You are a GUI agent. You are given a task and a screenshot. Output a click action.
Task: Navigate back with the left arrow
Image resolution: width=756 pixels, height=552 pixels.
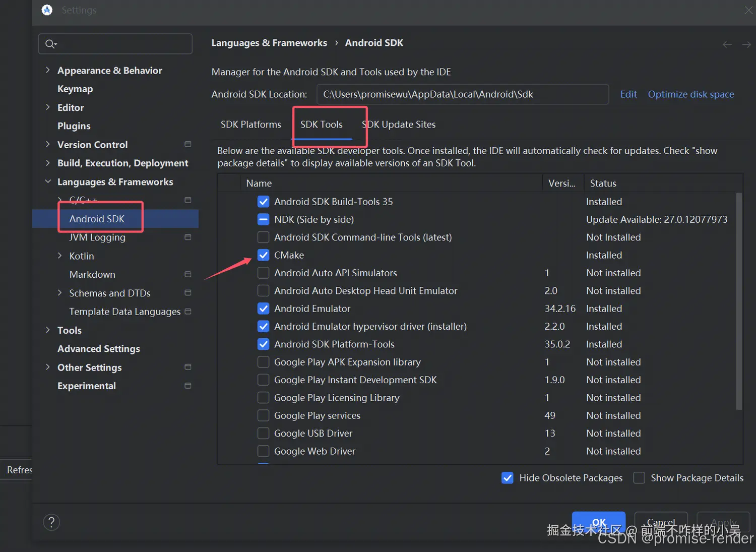pos(727,45)
